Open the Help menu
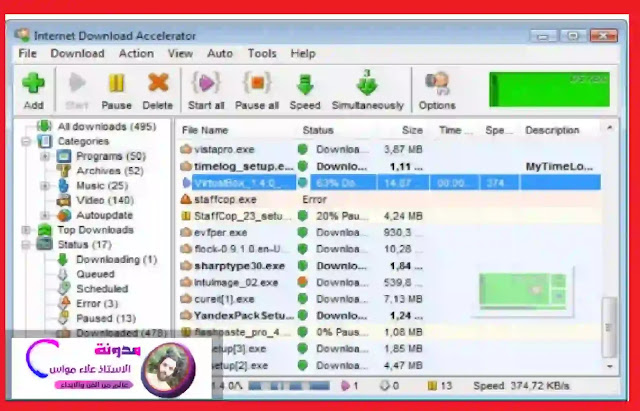 [303, 53]
